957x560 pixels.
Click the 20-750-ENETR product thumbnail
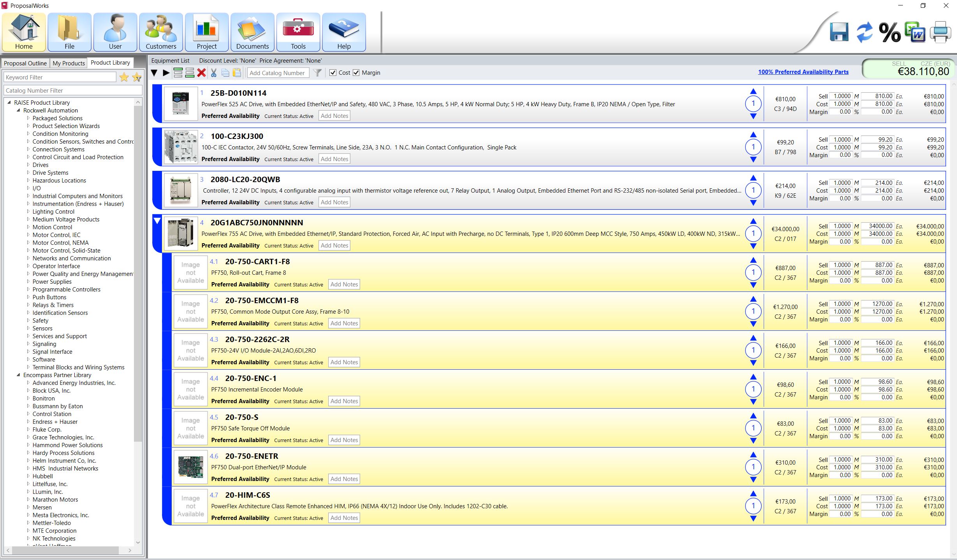click(190, 467)
